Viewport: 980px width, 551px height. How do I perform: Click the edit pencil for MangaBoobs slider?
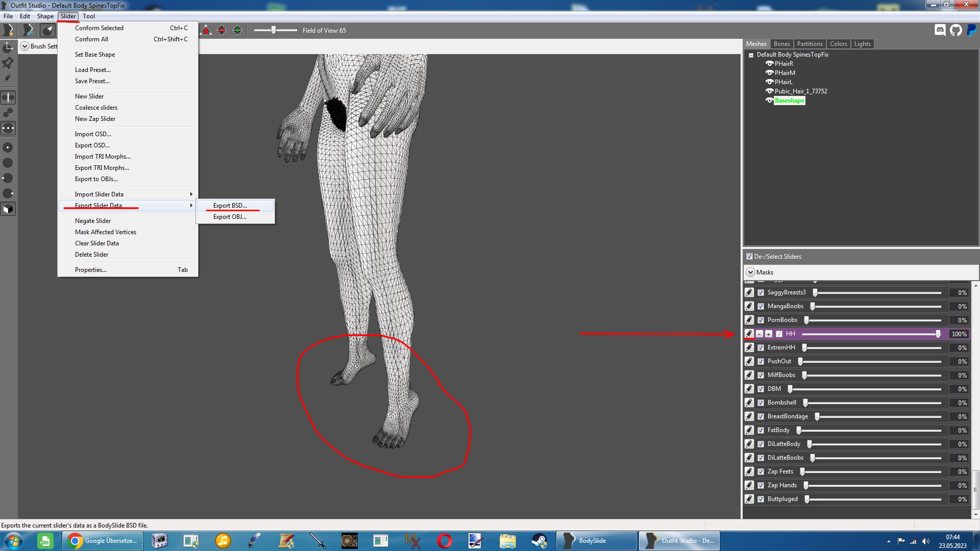(749, 306)
